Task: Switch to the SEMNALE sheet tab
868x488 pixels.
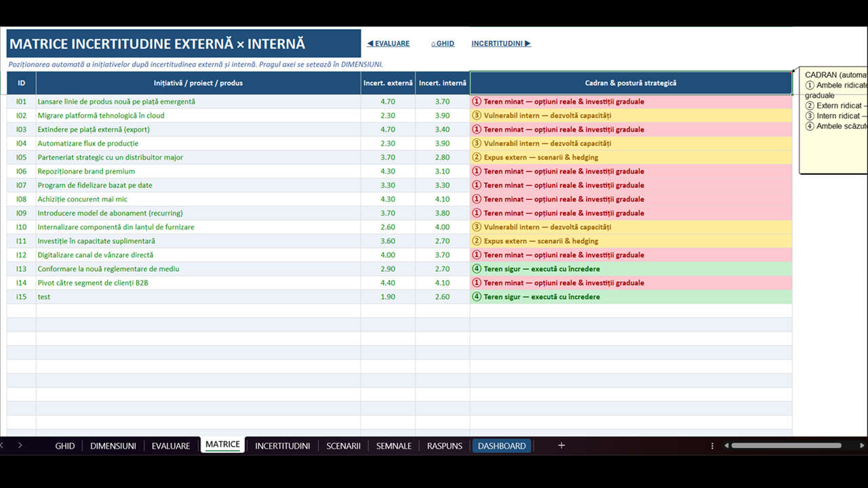Action: point(394,445)
